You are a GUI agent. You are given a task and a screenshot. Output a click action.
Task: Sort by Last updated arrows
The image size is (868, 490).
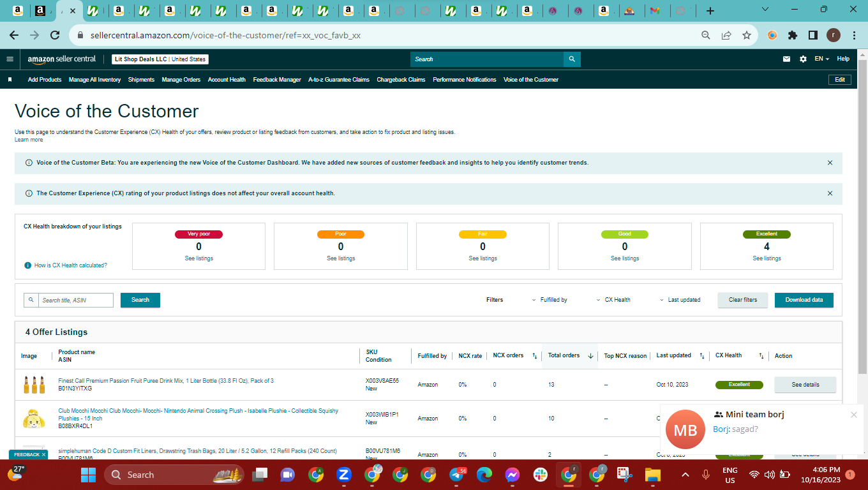(702, 355)
